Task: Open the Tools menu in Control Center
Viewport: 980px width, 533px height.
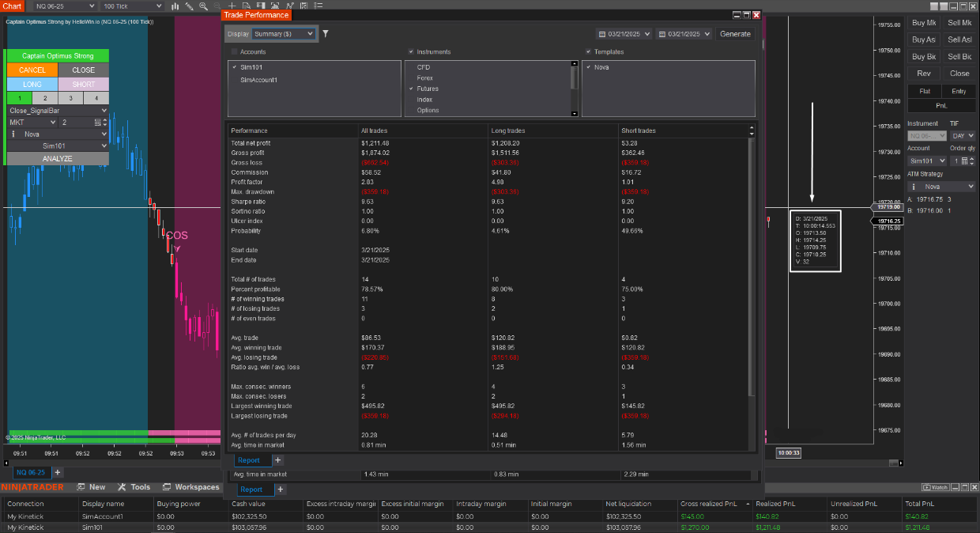Action: pos(134,487)
